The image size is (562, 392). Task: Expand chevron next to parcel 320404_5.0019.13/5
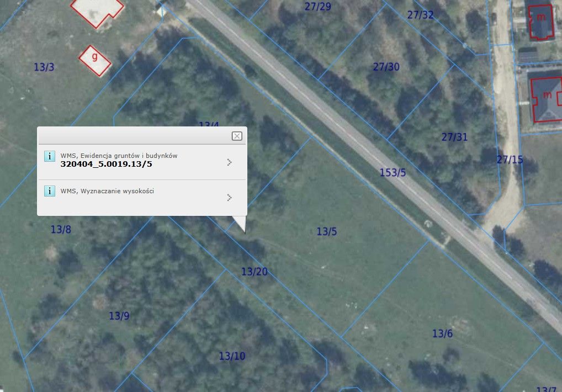coord(230,162)
